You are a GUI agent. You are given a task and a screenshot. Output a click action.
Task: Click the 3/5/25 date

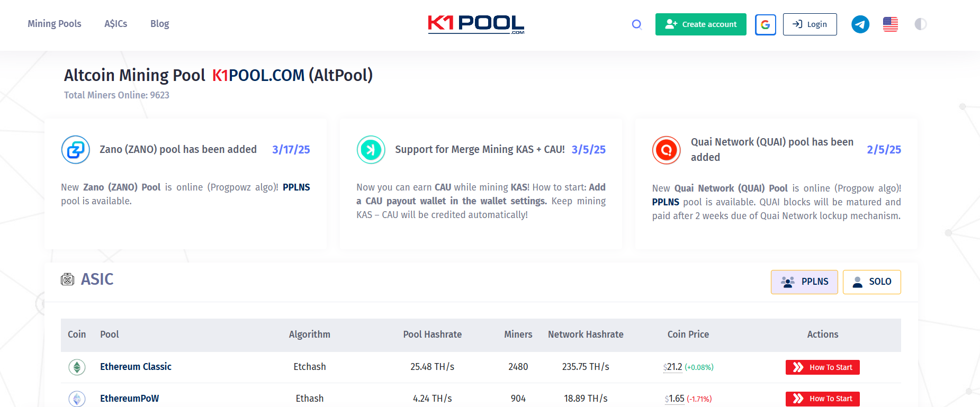[589, 150]
